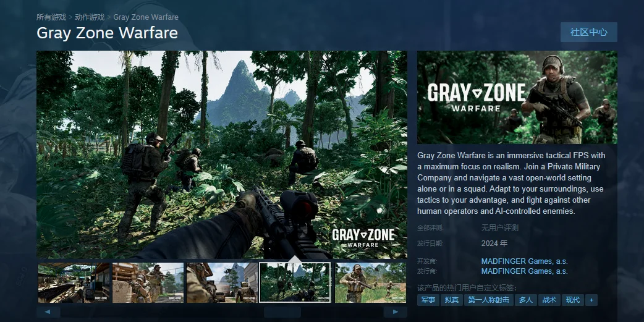Select the 第一人称射击 tag
This screenshot has height=322, width=644.
point(489,300)
